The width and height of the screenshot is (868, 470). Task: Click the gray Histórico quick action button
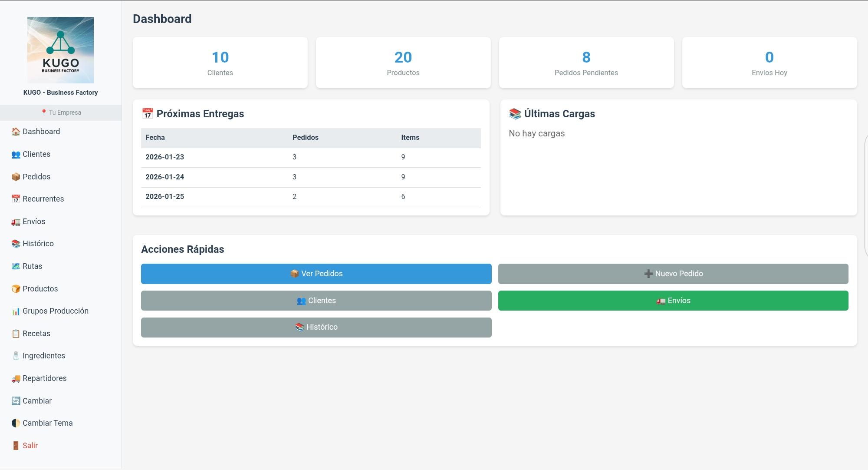point(316,327)
